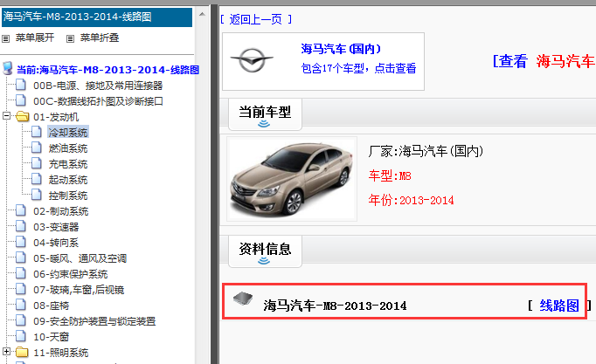Open 03-变速器 in the tree
This screenshot has height=364, width=596.
click(56, 227)
